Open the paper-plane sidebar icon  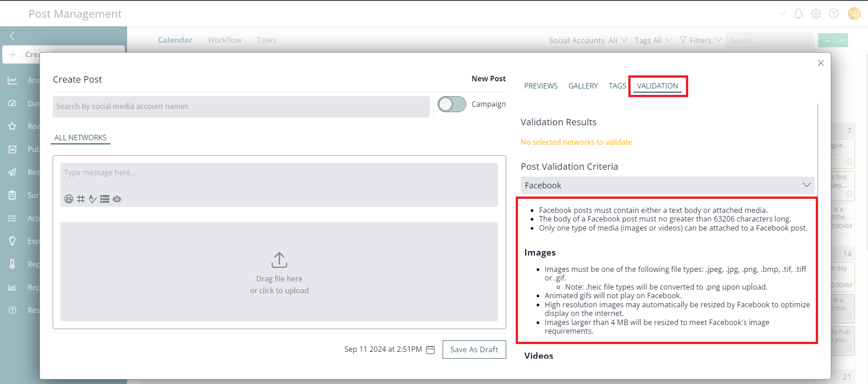tap(12, 172)
